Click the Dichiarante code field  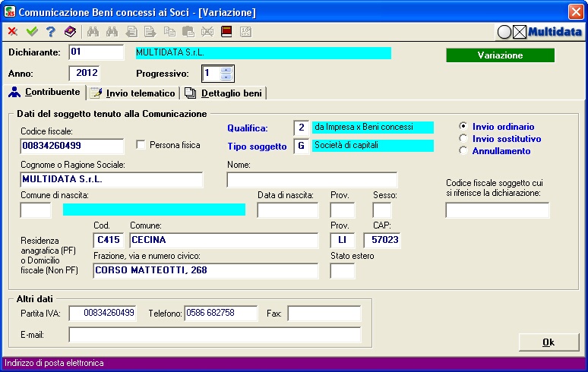(x=96, y=52)
